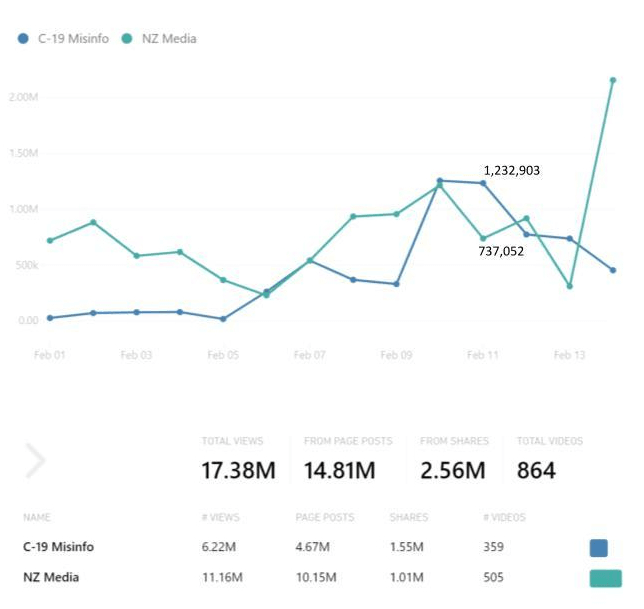Viewport: 644px width, 609px height.
Task: Click the teal NZ Media color swatch
Action: click(x=606, y=578)
